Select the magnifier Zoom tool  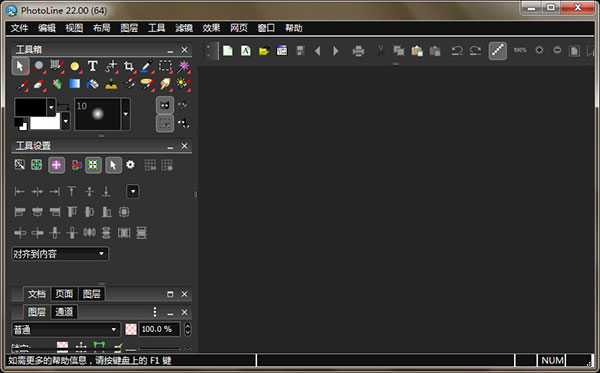[38, 66]
